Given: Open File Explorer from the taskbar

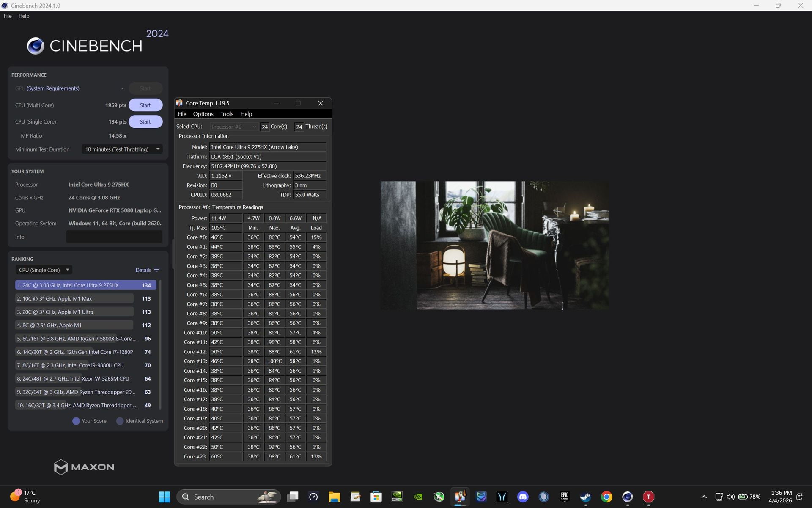Looking at the screenshot, I should point(334,497).
